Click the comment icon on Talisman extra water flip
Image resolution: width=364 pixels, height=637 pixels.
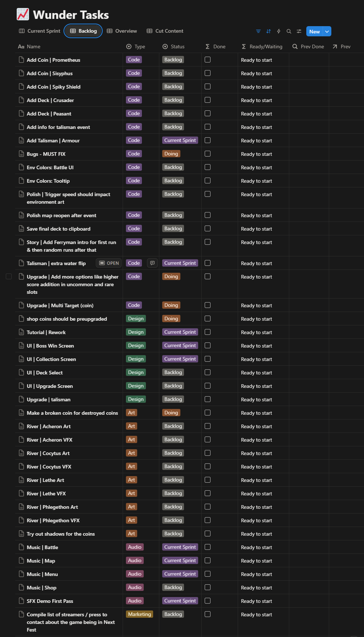152,263
